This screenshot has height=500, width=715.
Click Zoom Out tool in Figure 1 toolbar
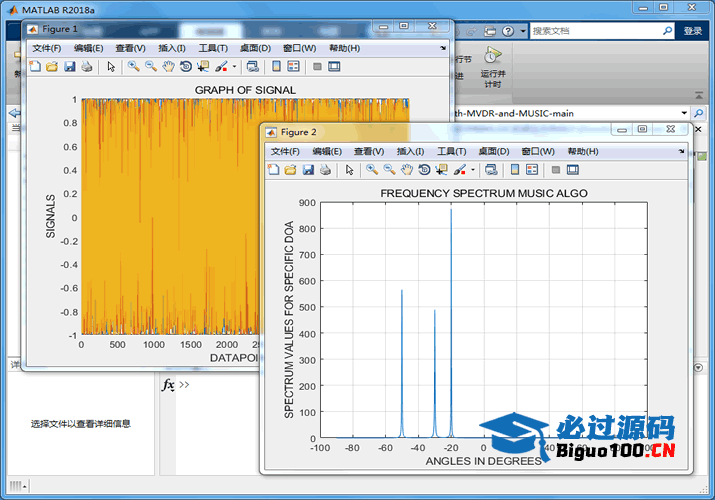tap(150, 67)
